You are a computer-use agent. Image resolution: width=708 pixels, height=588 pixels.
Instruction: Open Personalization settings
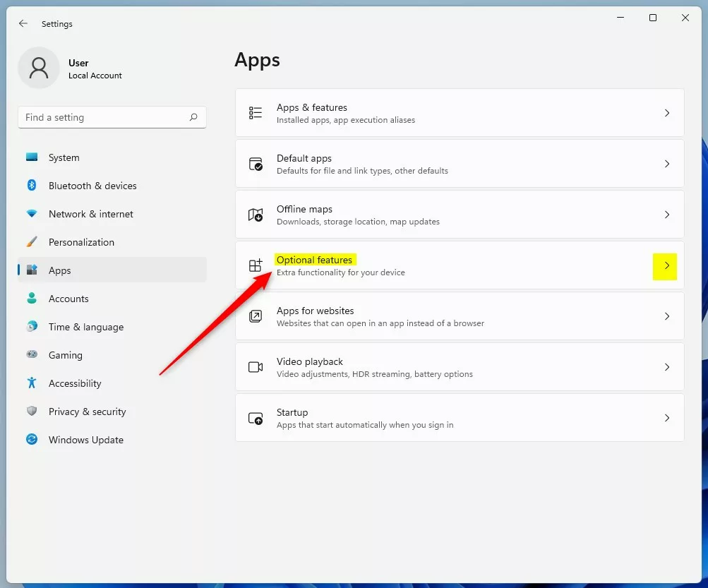coord(112,241)
